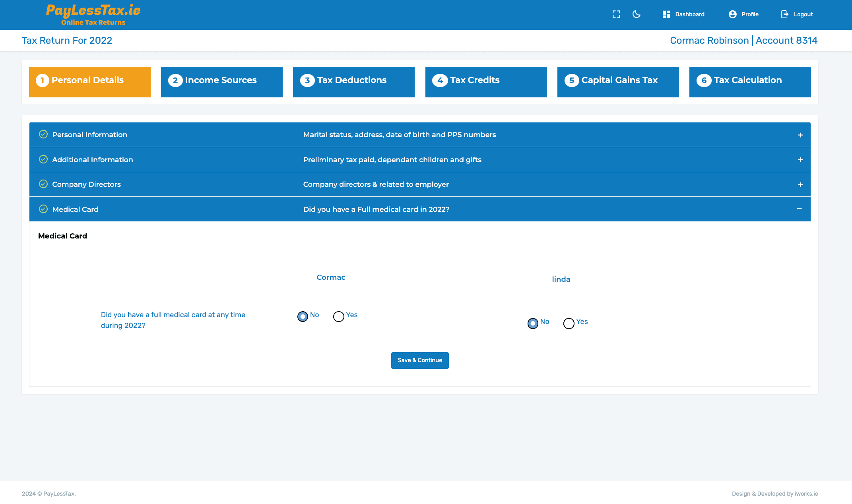This screenshot has height=504, width=852.
Task: Click the full medical card question text
Action: coord(173,320)
